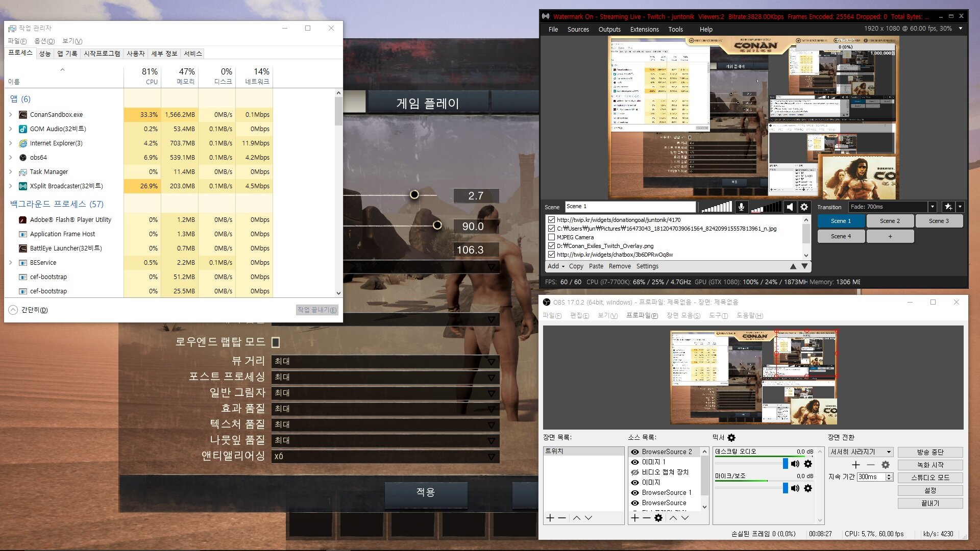Add a new source in OBS source list
Viewport: 980px width, 551px height.
click(635, 518)
